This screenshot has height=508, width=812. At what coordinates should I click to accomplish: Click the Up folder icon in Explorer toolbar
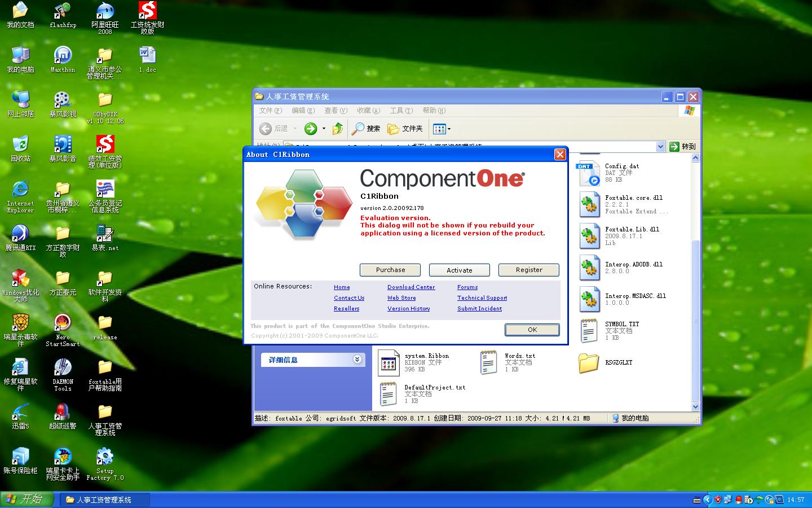[x=337, y=129]
